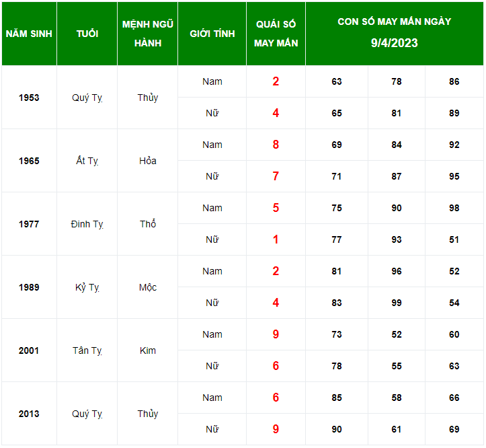Click the 1965 birth year cell
Screen dimensions: 486x448
click(29, 161)
